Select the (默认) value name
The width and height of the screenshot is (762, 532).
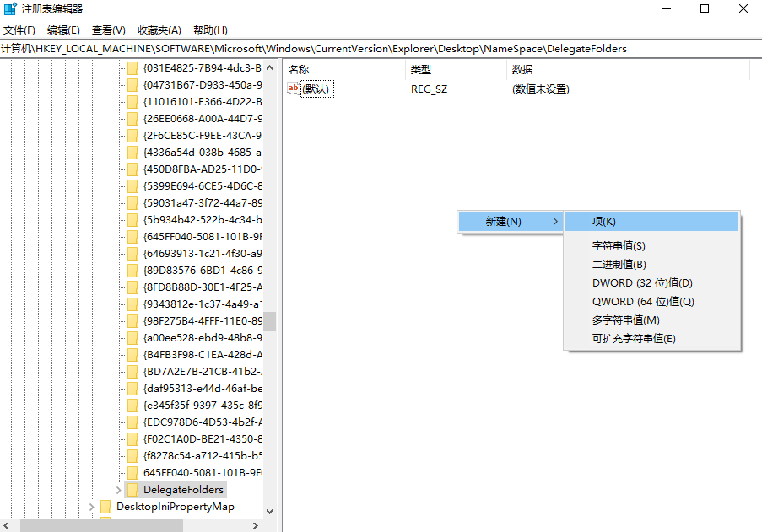click(317, 89)
